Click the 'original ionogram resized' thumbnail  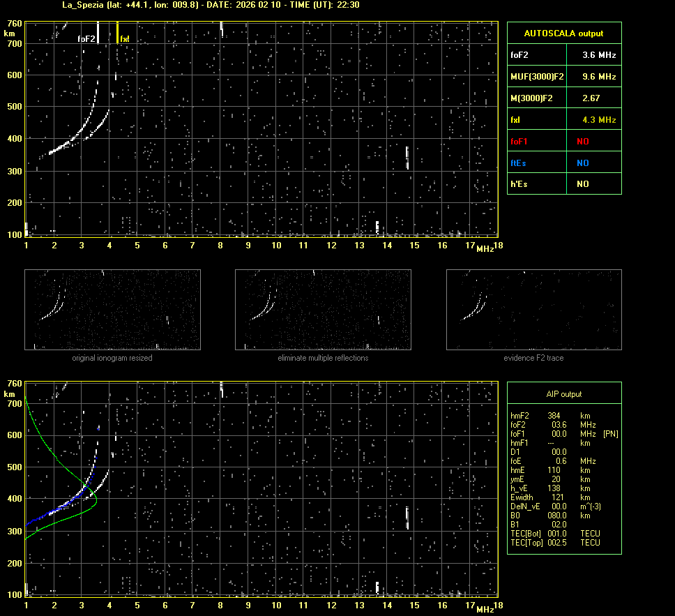[x=112, y=310]
